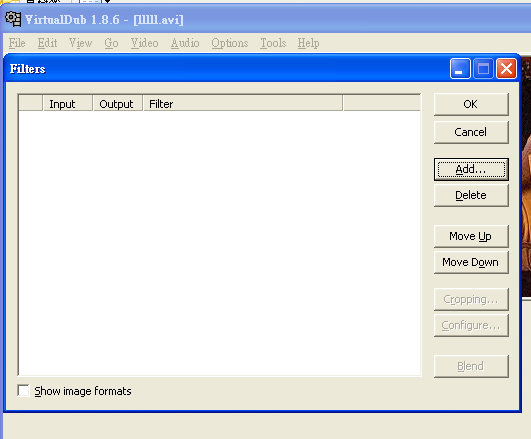Maximize the Filters dialog

pyautogui.click(x=483, y=69)
